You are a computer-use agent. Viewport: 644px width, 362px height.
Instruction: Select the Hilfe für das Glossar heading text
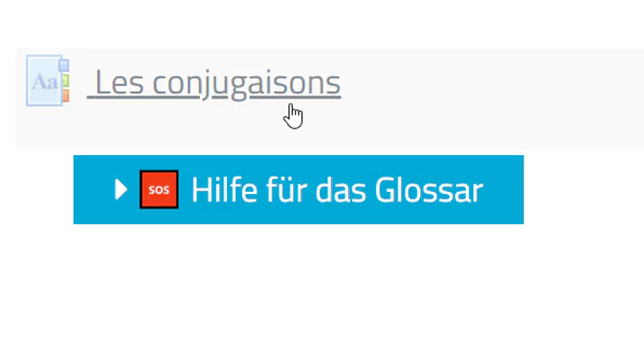(x=337, y=190)
